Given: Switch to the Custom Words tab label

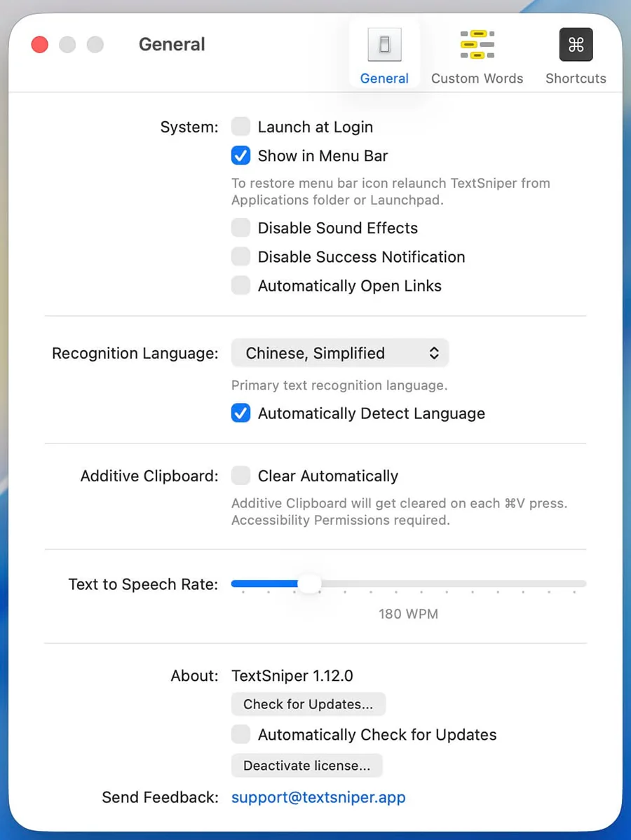Looking at the screenshot, I should pyautogui.click(x=477, y=78).
